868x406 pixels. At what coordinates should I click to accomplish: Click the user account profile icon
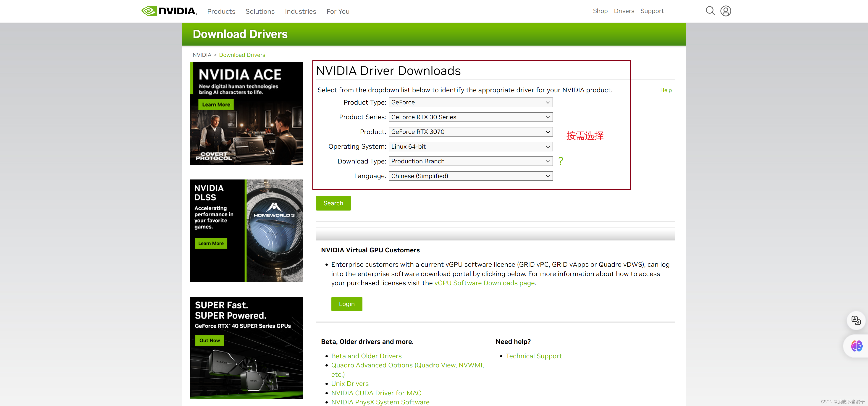click(x=726, y=11)
